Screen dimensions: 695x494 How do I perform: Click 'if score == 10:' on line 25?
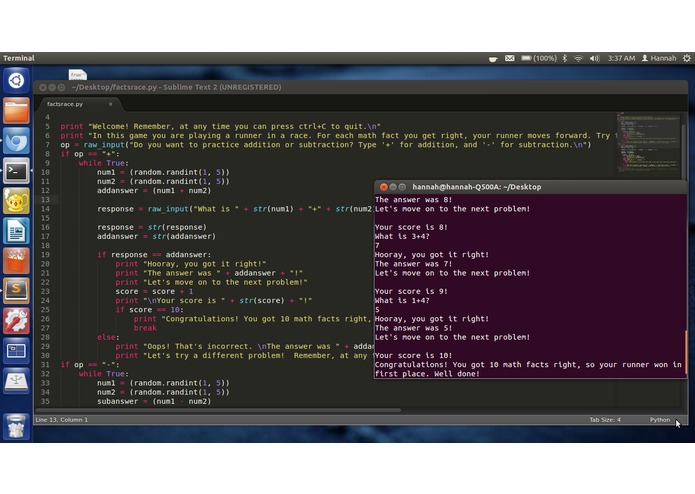[149, 310]
